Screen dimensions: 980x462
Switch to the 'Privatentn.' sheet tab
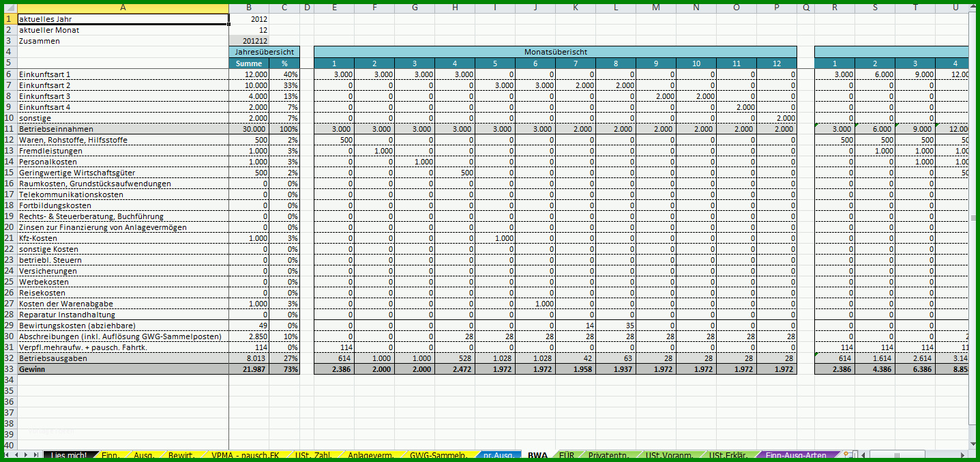pyautogui.click(x=608, y=455)
